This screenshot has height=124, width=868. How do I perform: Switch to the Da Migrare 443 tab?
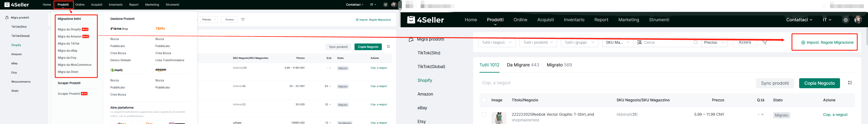point(523,65)
